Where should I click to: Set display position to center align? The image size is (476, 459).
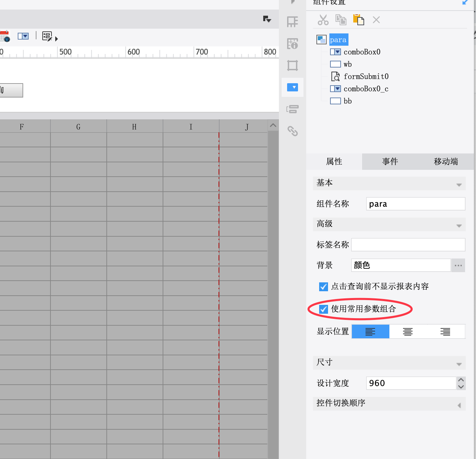click(408, 331)
